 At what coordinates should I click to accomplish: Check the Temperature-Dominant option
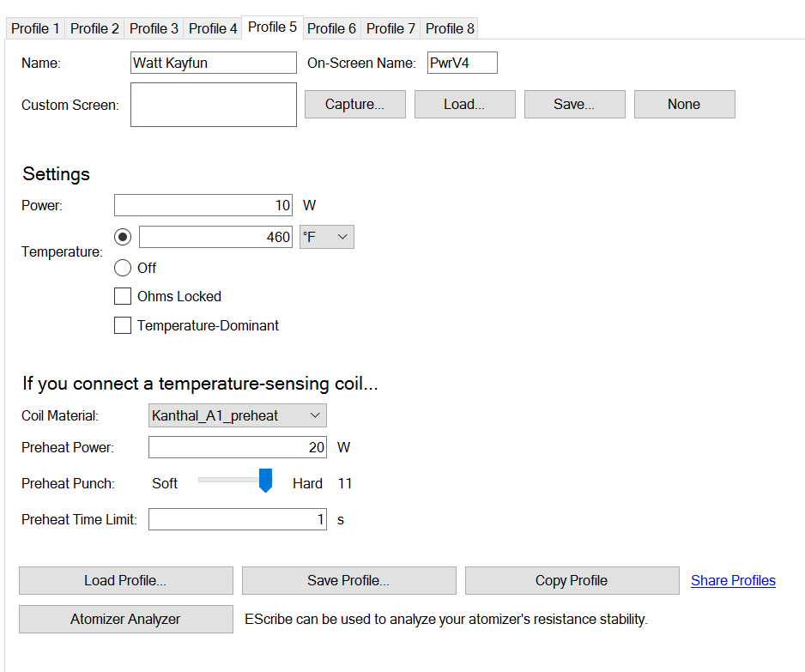(123, 326)
